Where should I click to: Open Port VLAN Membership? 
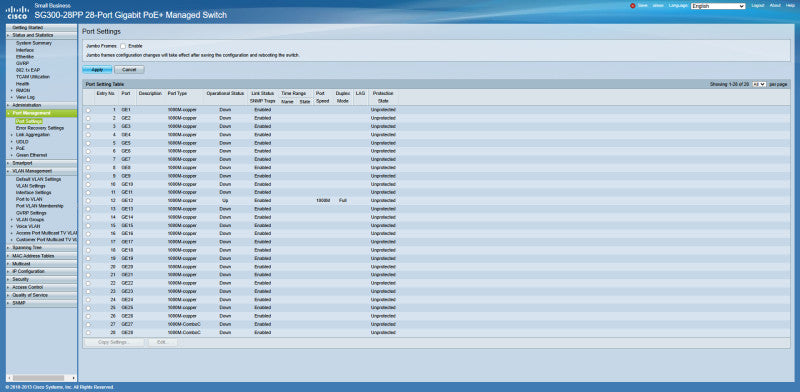pyautogui.click(x=40, y=206)
